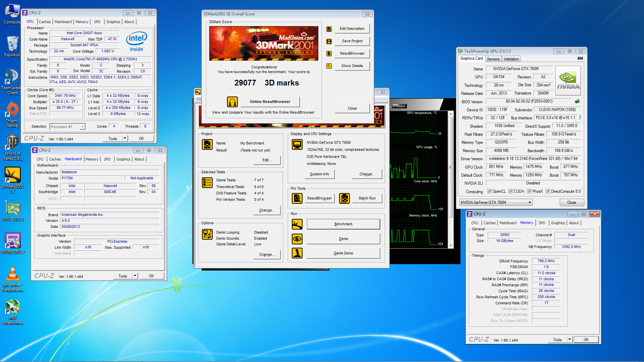644x362 pixels.
Task: Click the Benchmark run button
Action: pyautogui.click(x=343, y=224)
